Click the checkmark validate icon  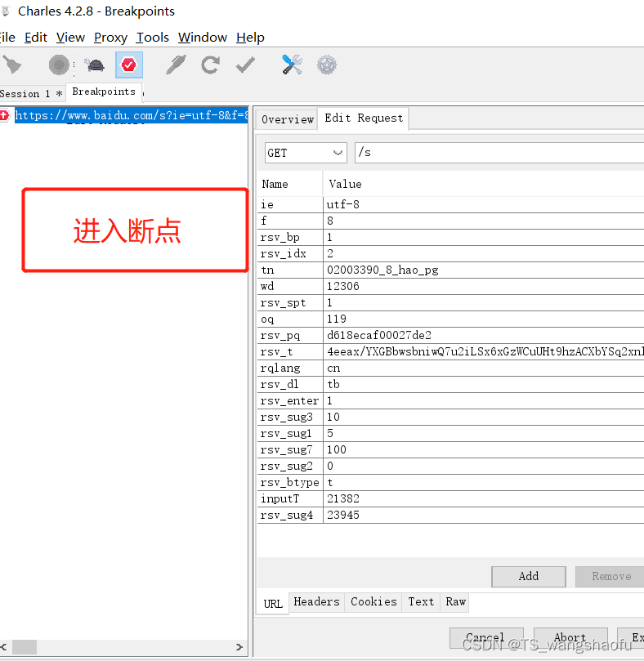[245, 65]
